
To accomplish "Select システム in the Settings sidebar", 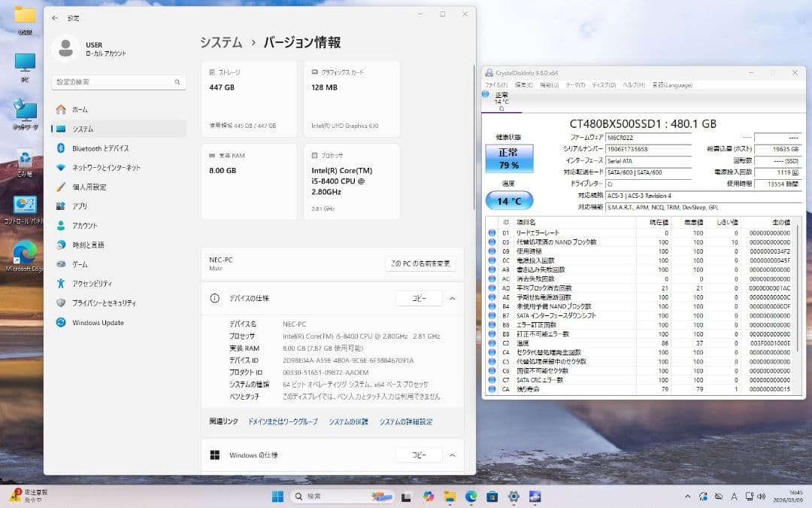I will (x=119, y=129).
